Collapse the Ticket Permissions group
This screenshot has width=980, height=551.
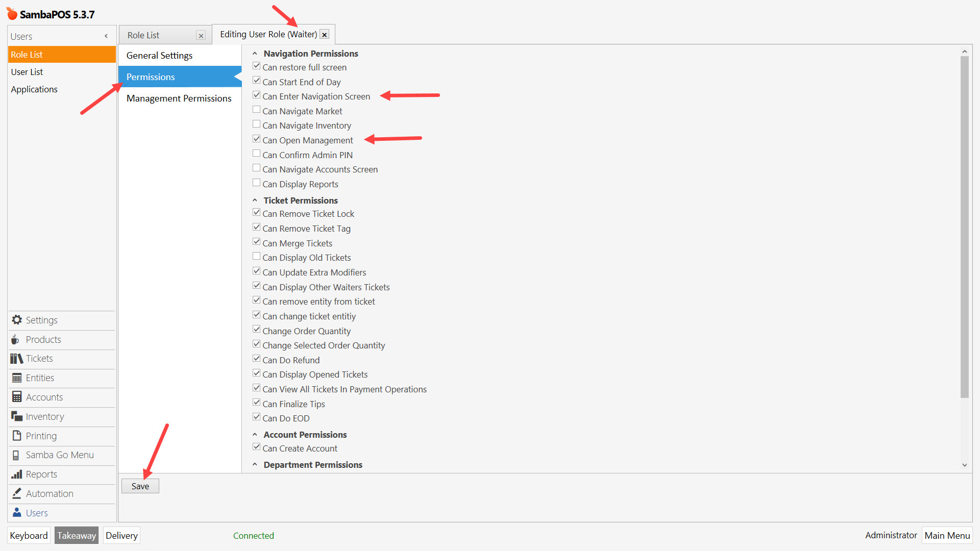click(x=255, y=199)
